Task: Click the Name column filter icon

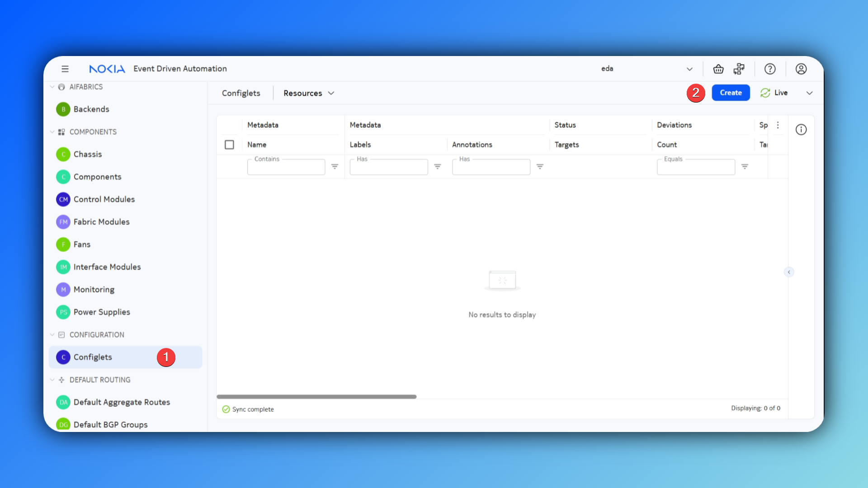Action: tap(335, 167)
